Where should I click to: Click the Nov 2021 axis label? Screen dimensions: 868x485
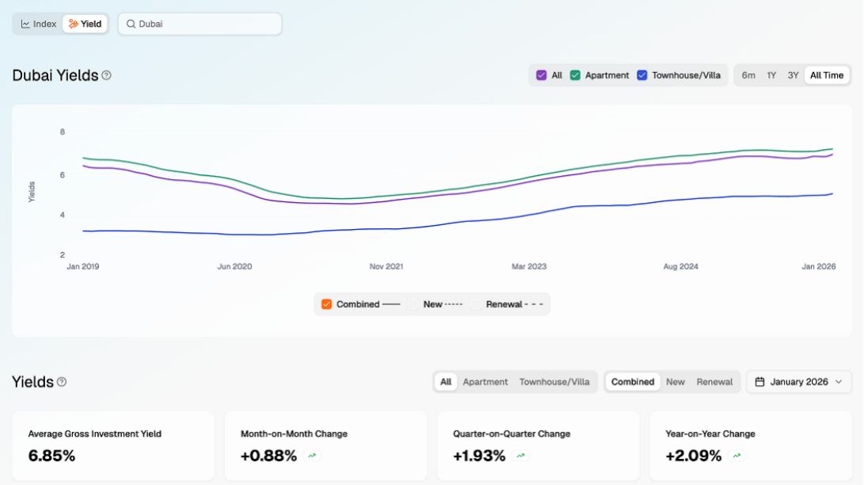tap(386, 266)
